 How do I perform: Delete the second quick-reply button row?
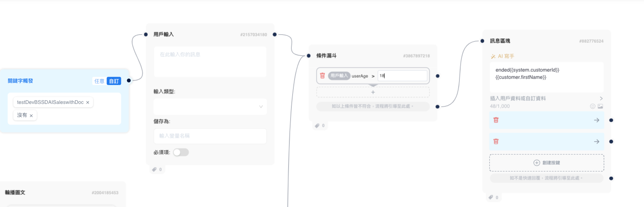coord(496,141)
